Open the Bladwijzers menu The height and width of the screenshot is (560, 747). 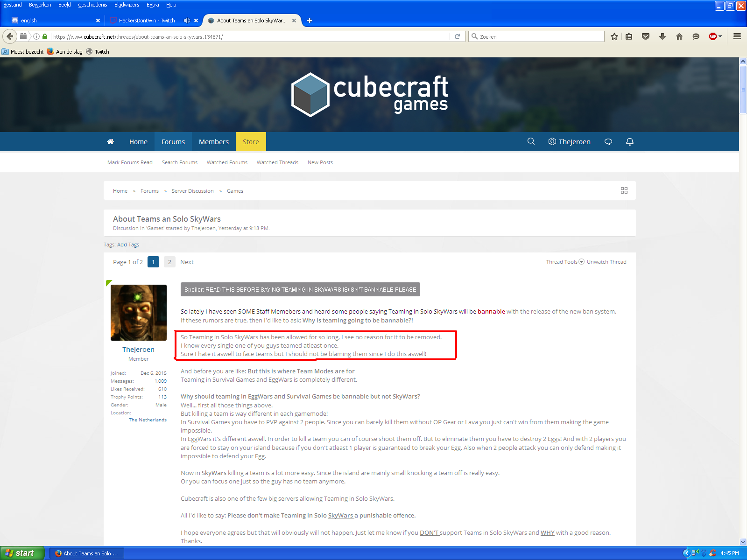127,5
